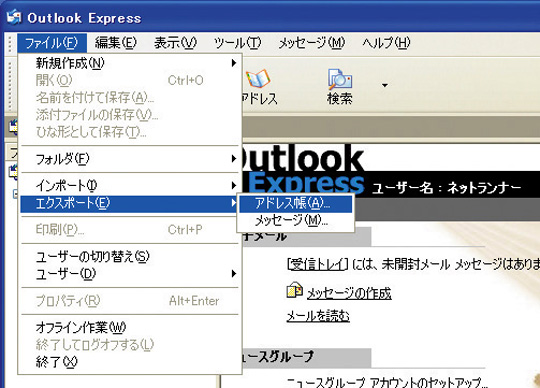
Task: Click the Outlook Express title bar icon
Action: (14, 17)
